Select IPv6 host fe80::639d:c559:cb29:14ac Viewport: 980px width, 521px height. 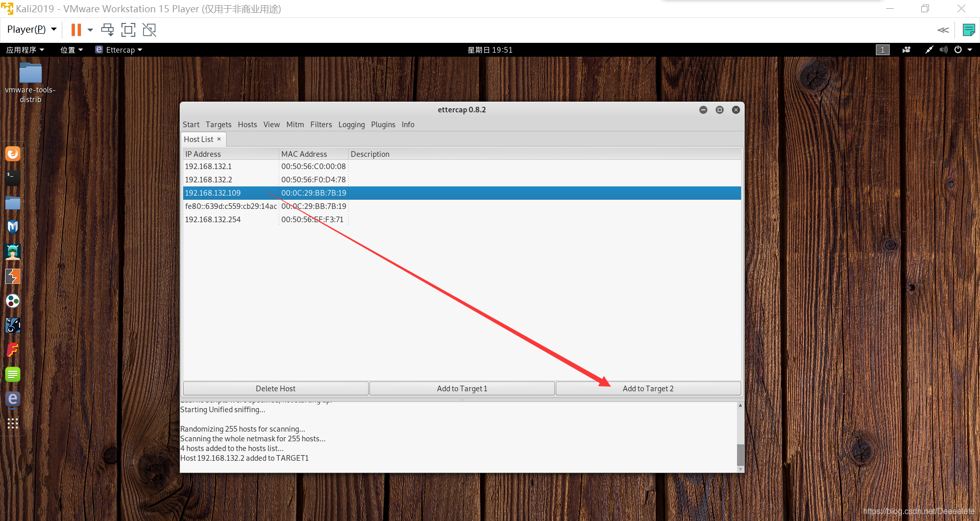462,206
